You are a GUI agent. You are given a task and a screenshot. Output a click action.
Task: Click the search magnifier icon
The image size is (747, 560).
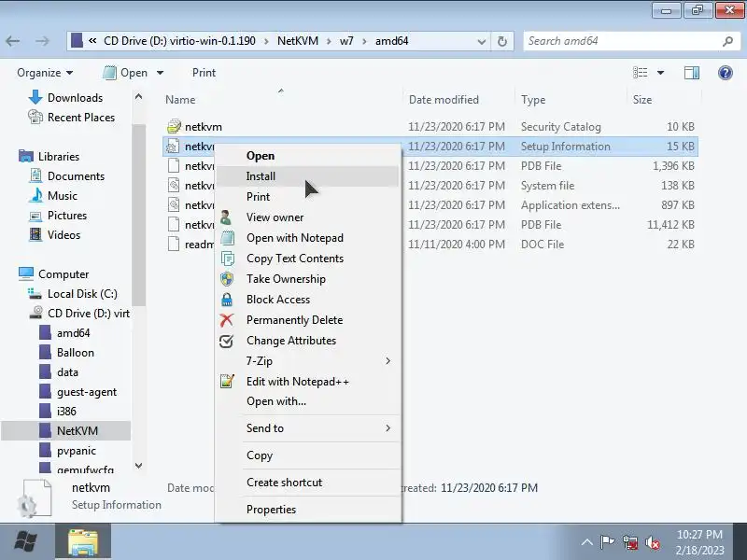(x=727, y=41)
